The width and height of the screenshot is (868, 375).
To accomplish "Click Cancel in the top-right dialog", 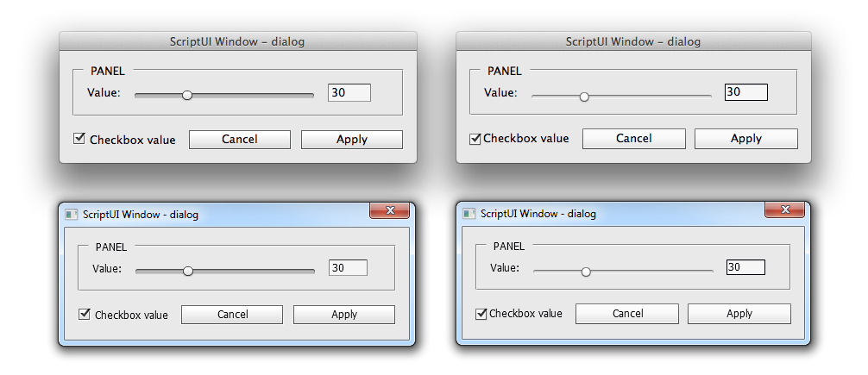I will click(x=634, y=138).
